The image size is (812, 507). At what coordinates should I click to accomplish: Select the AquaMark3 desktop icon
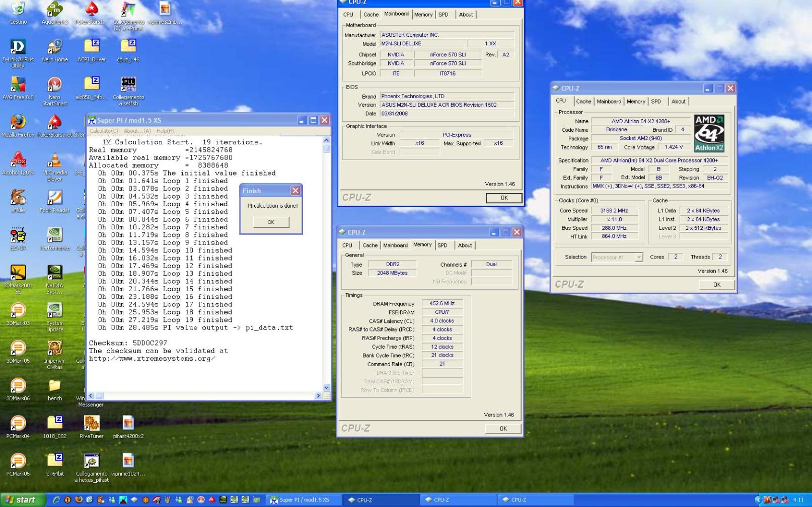pyautogui.click(x=54, y=13)
